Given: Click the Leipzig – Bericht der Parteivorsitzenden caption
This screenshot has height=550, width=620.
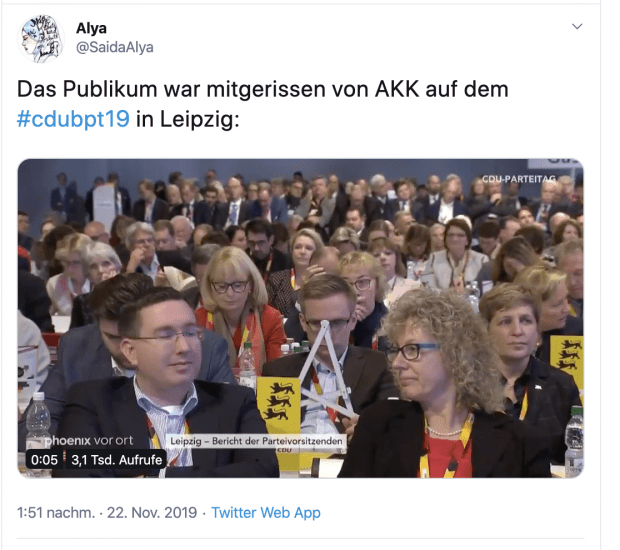Looking at the screenshot, I should pos(256,441).
